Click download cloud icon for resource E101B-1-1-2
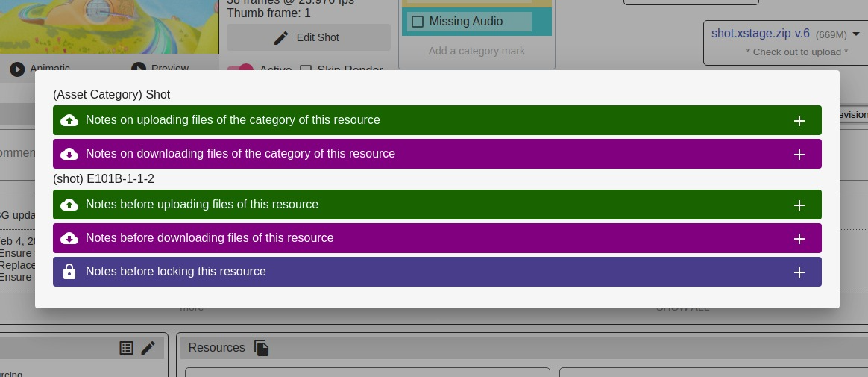The image size is (868, 377). tap(69, 238)
